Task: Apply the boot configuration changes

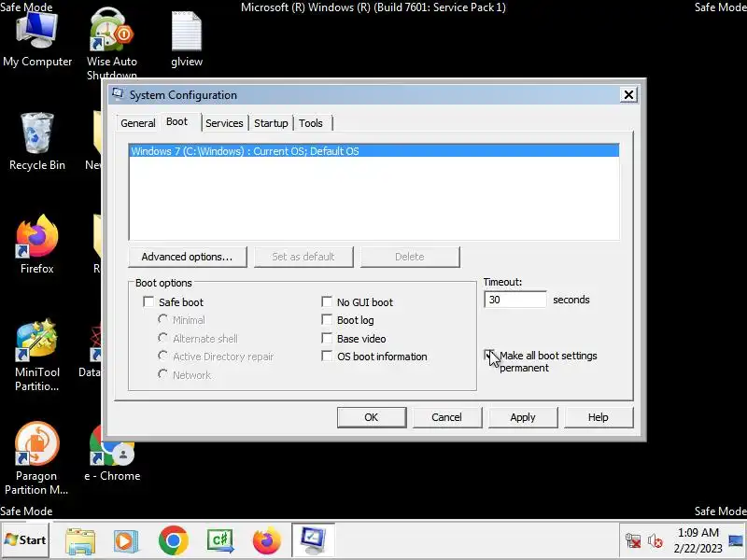Action: tap(523, 417)
